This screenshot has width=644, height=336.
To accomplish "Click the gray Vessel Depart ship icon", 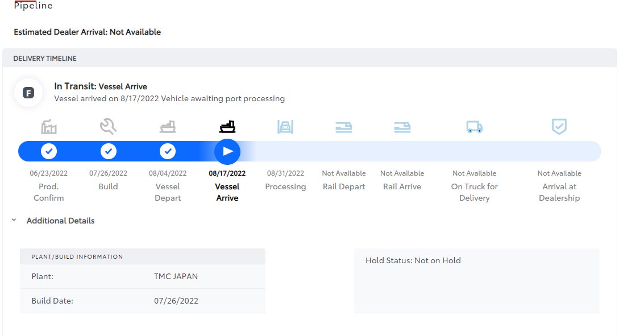I will (x=168, y=127).
